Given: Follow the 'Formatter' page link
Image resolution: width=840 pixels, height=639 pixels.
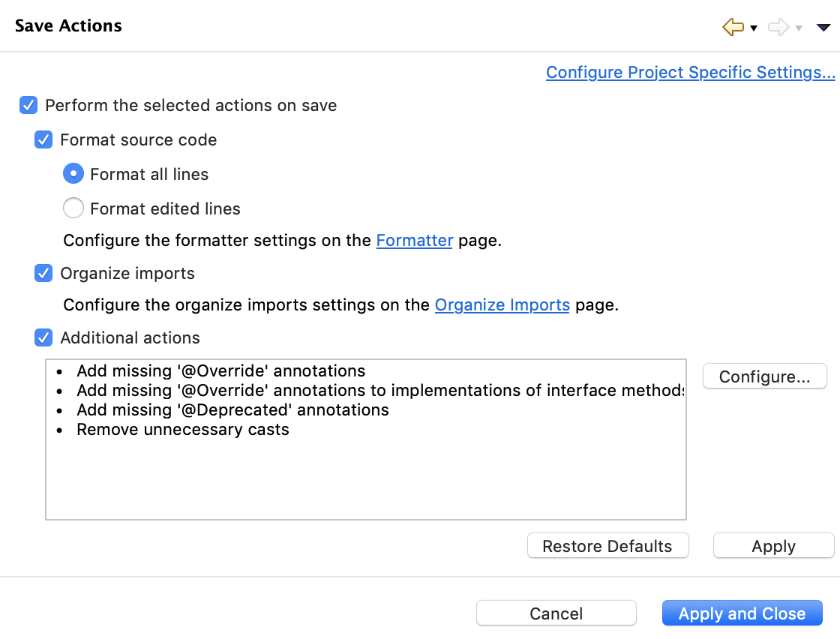Looking at the screenshot, I should click(414, 241).
